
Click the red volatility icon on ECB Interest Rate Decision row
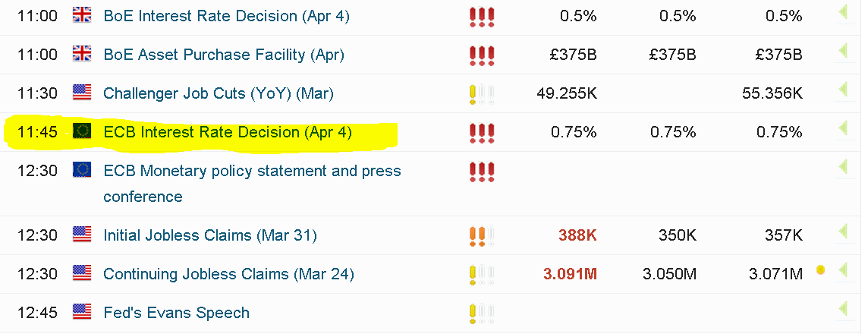[482, 134]
